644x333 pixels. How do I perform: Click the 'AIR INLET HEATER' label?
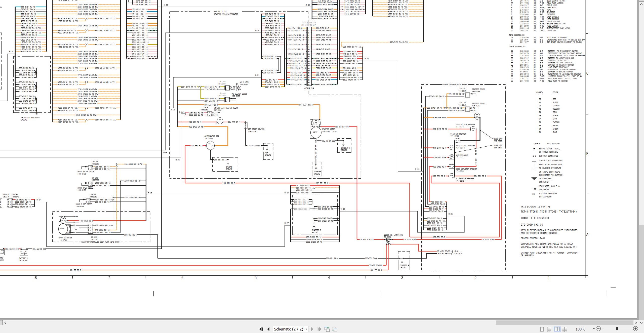coord(256,129)
